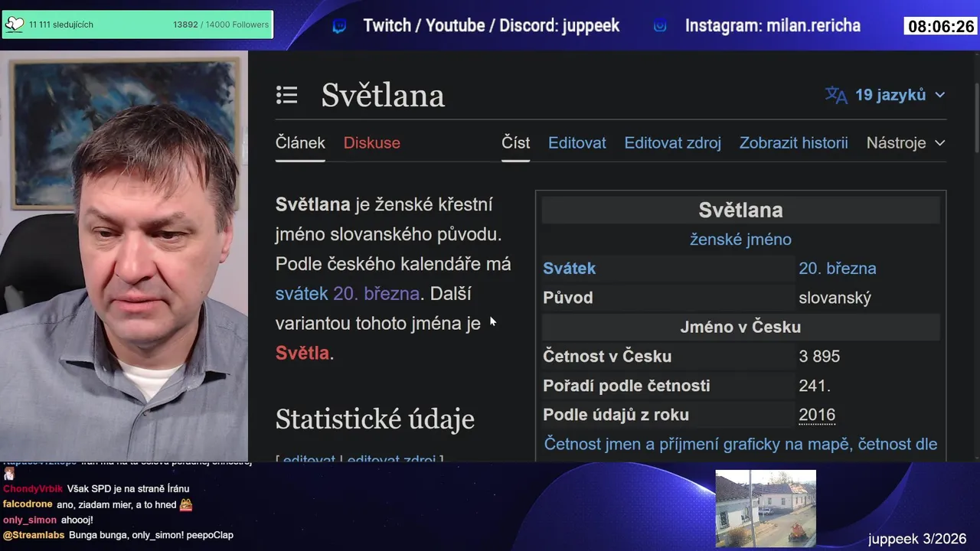Image resolution: width=980 pixels, height=551 pixels.
Task: Click the follower goal heart icon
Action: 14,24
